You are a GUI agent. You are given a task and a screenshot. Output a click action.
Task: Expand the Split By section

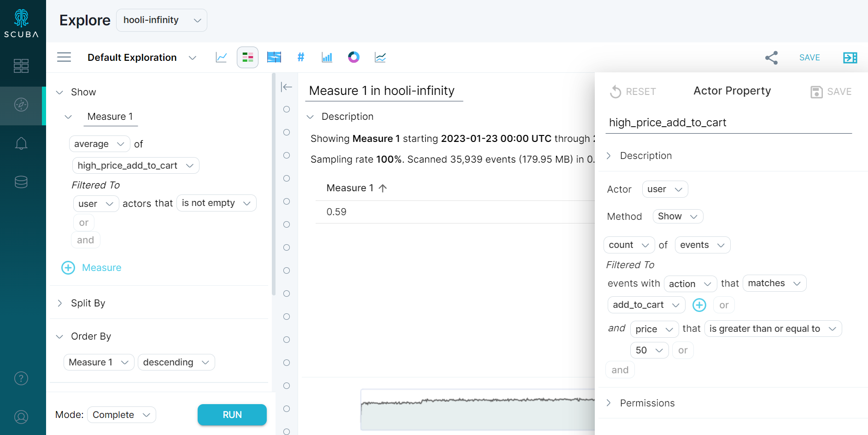(59, 303)
